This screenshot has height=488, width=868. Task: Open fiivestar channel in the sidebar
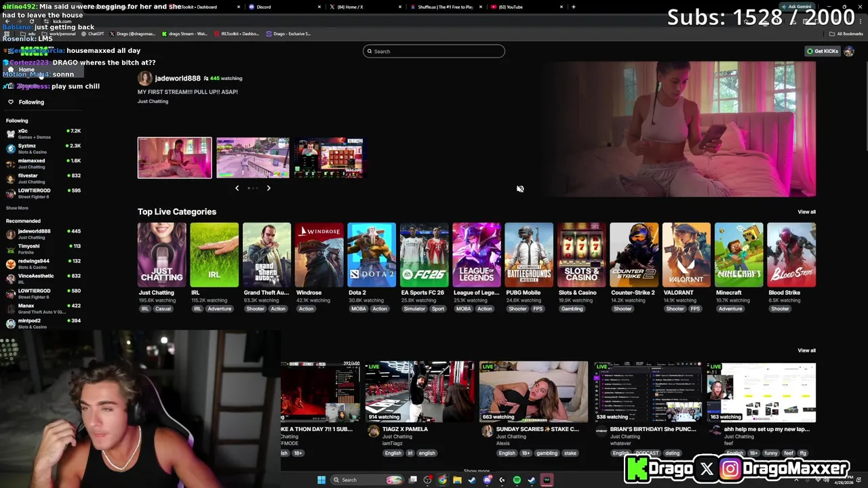pos(42,178)
